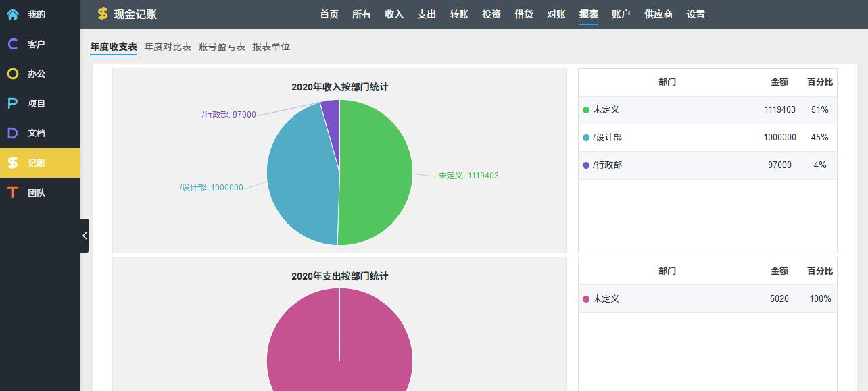Screen dimensions: 868x391
Task: Open 收入 in top navigation
Action: [x=394, y=14]
